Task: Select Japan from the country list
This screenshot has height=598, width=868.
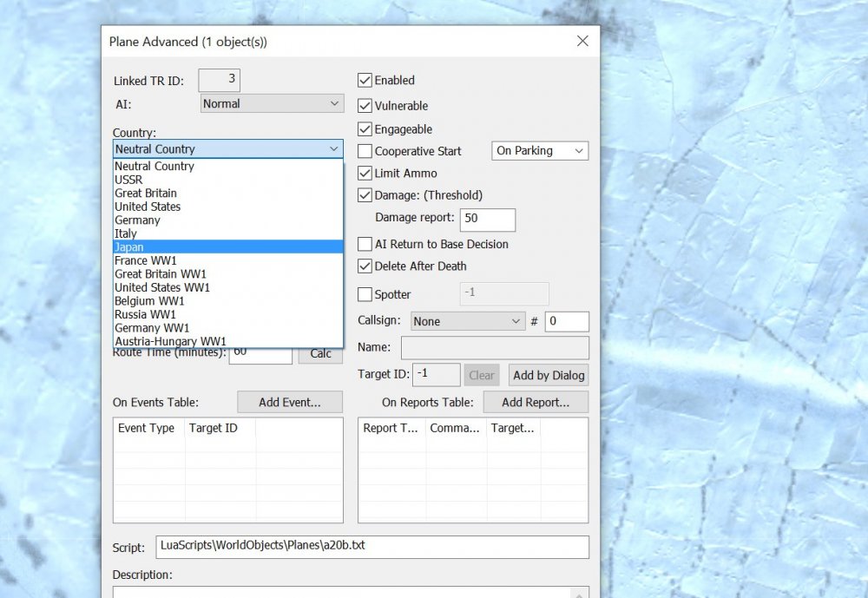Action: coord(130,247)
